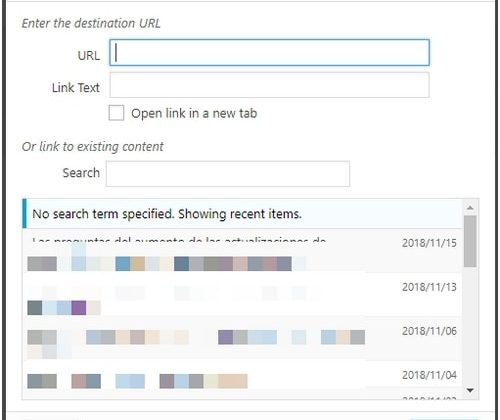Click the 'Search' field label
The height and width of the screenshot is (420, 500).
(x=81, y=173)
